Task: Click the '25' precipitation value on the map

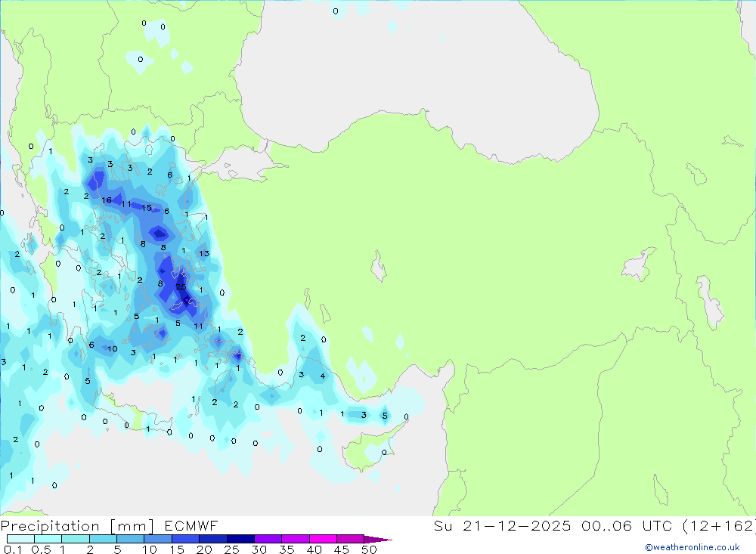Action: click(x=181, y=287)
